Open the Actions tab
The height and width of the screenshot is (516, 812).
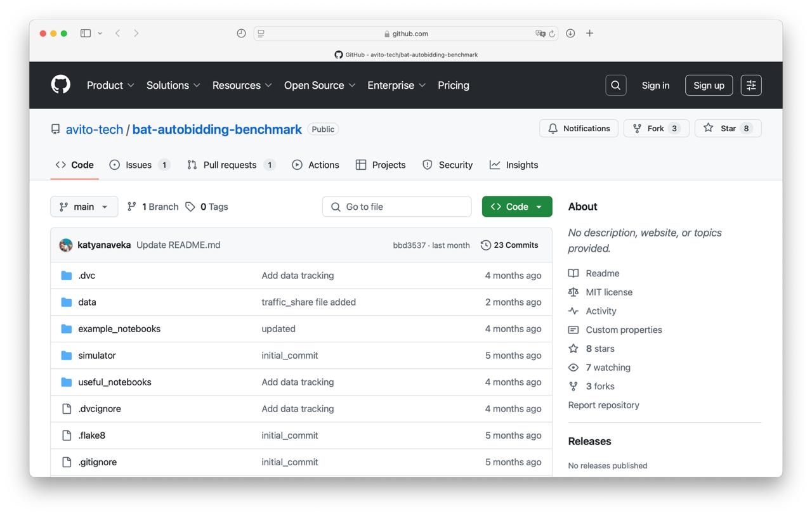pyautogui.click(x=315, y=165)
